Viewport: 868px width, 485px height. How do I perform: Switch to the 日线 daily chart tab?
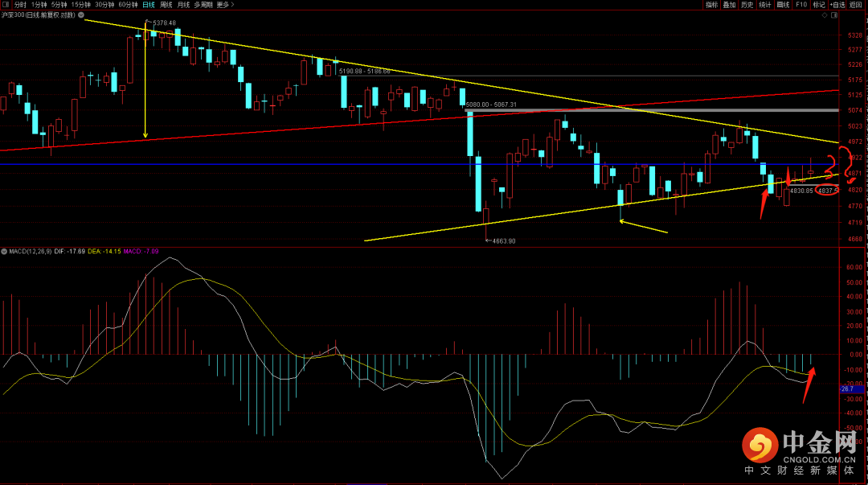(149, 5)
